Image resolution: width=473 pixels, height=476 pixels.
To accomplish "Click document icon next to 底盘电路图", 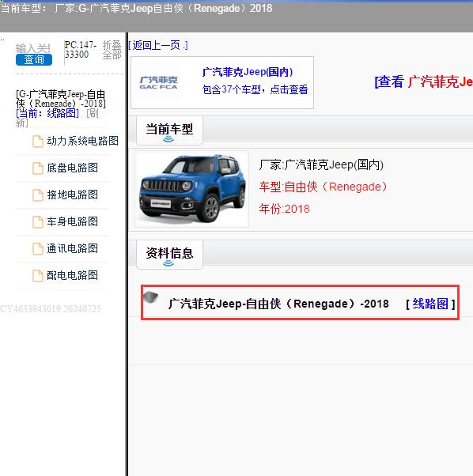I will pyautogui.click(x=38, y=168).
